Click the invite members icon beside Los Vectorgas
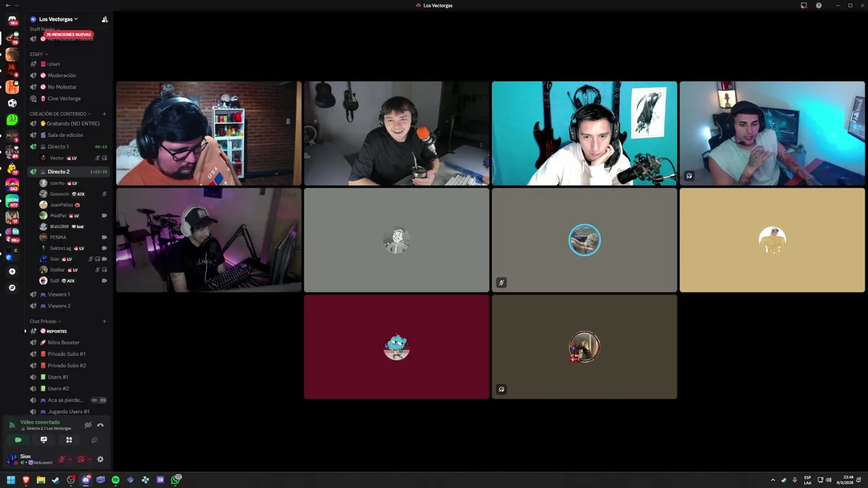868x488 pixels. pos(104,20)
